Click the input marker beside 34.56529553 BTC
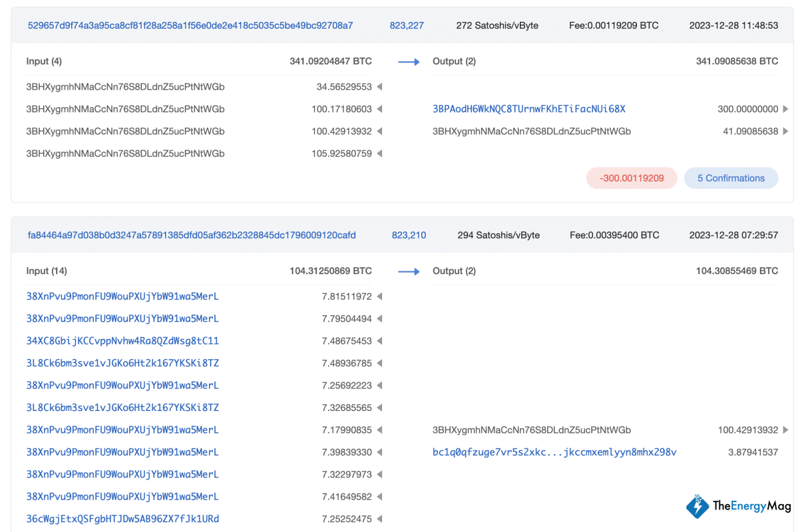The image size is (804, 532). pos(379,86)
